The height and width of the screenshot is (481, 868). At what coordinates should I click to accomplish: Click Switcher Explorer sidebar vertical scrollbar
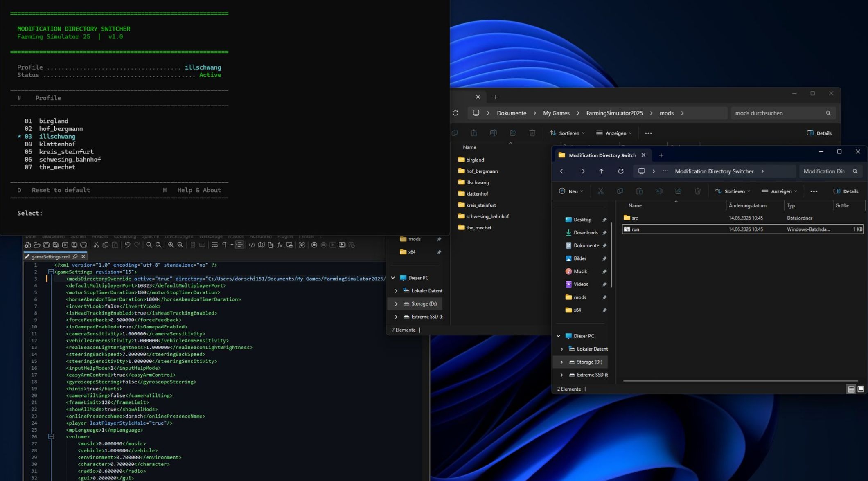[x=611, y=254]
